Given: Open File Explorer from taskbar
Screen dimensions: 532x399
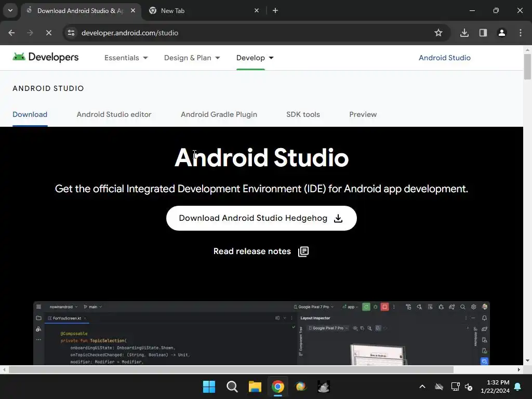Looking at the screenshot, I should pyautogui.click(x=255, y=387).
